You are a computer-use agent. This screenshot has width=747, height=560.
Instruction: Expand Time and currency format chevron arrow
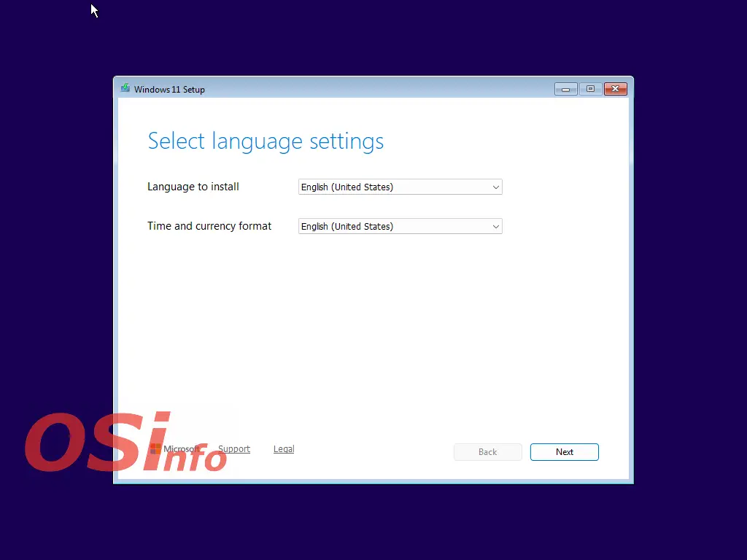click(496, 227)
